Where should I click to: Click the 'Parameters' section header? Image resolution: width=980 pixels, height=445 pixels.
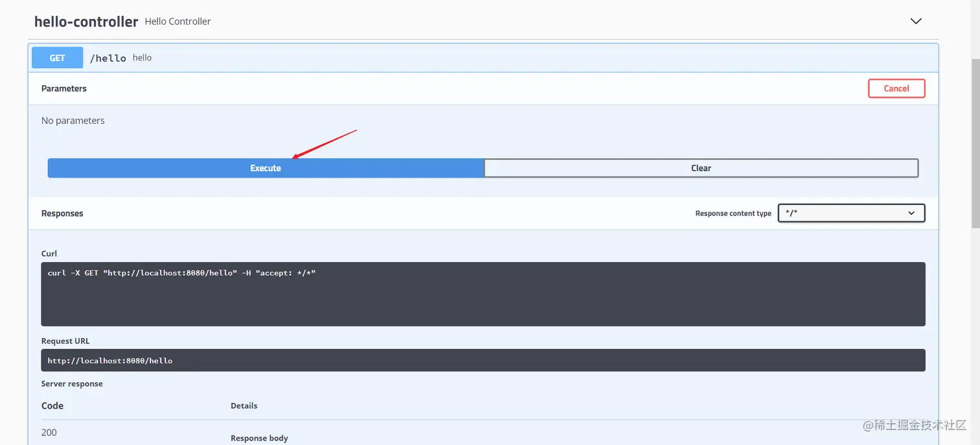[64, 88]
